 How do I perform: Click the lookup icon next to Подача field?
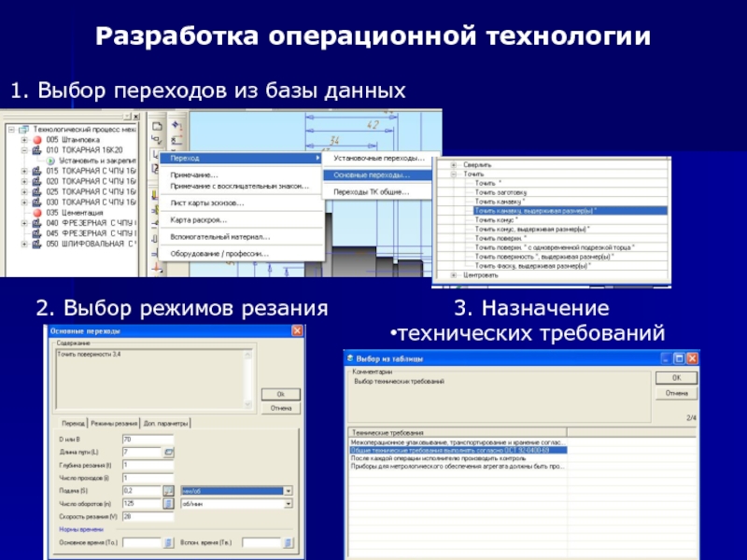(169, 490)
